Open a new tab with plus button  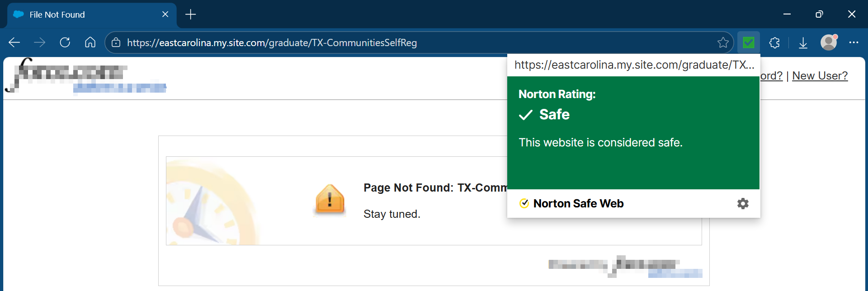191,14
